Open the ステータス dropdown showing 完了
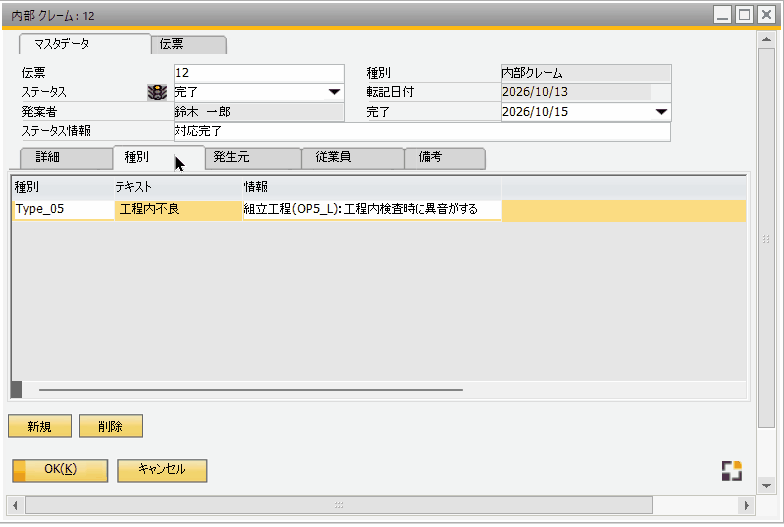 point(334,92)
